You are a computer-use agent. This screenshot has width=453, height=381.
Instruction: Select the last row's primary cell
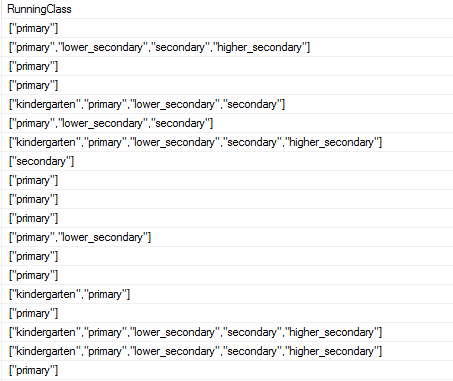[227, 370]
